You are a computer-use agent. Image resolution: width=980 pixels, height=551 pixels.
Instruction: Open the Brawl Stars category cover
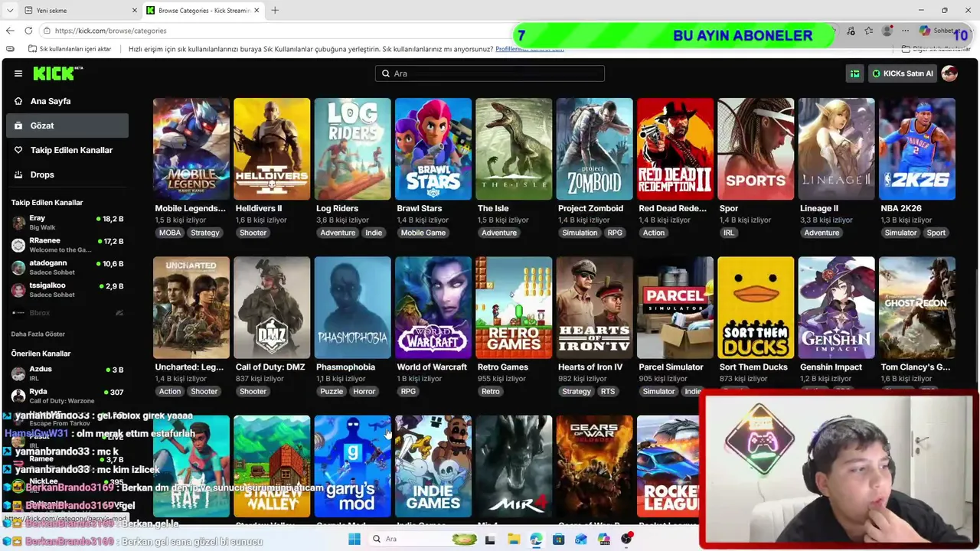coord(433,148)
